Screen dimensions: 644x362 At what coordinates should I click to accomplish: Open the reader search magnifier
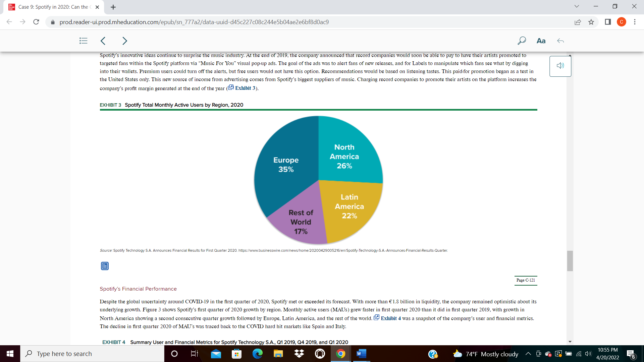coord(522,41)
